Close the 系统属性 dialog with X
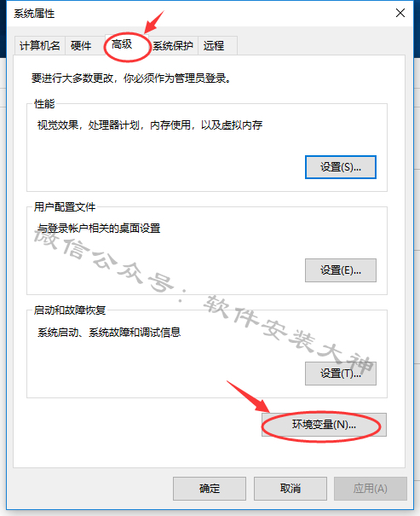 (400, 13)
